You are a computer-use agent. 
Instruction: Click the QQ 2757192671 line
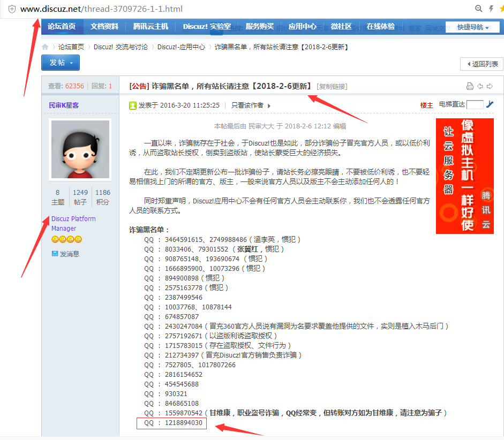(210, 336)
